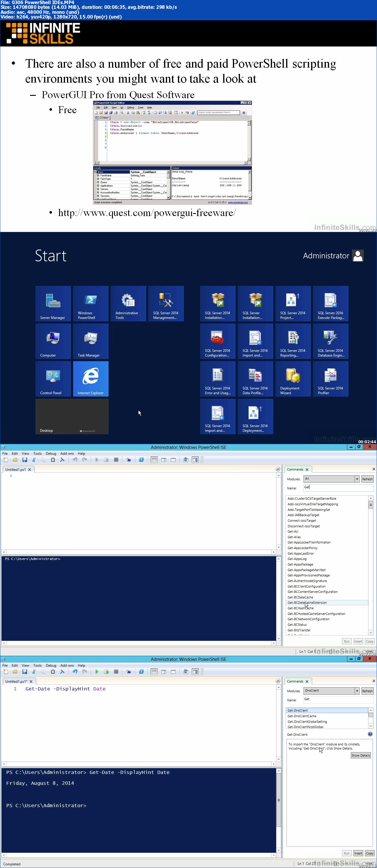377x868 pixels.
Task: Open SQL Server 2014 Data Profile tile
Action: [255, 379]
